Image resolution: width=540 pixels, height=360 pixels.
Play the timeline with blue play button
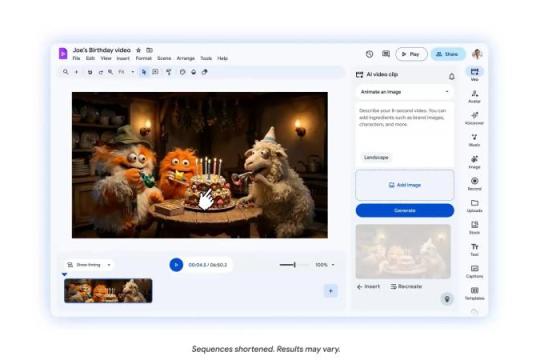[x=176, y=265]
